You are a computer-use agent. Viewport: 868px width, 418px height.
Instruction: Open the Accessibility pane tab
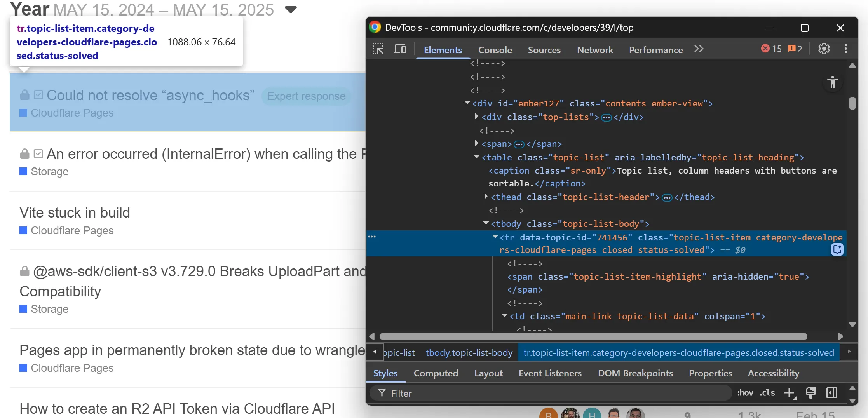coord(774,373)
